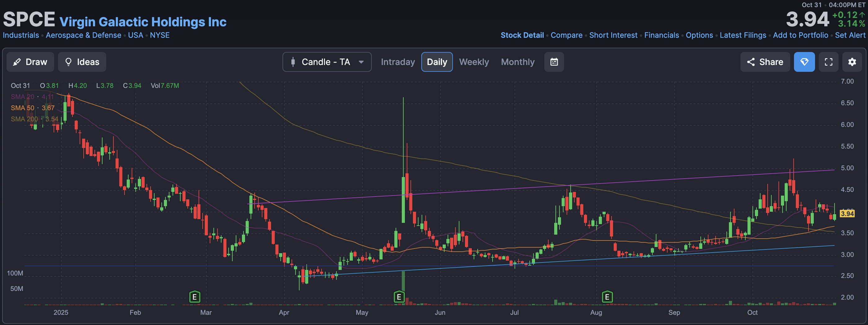The width and height of the screenshot is (868, 325).
Task: Open the Ideas panel
Action: pyautogui.click(x=82, y=62)
